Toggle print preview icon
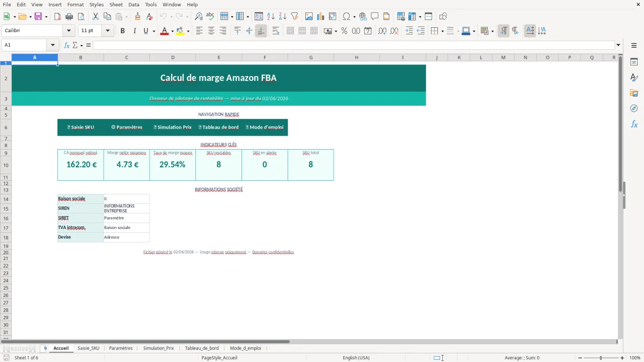The width and height of the screenshot is (644, 362). click(81, 17)
